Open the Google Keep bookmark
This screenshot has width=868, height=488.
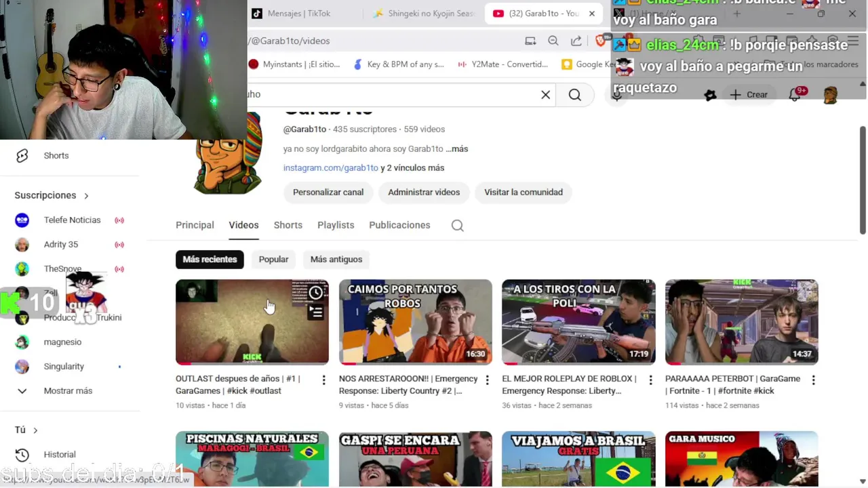[x=587, y=64]
